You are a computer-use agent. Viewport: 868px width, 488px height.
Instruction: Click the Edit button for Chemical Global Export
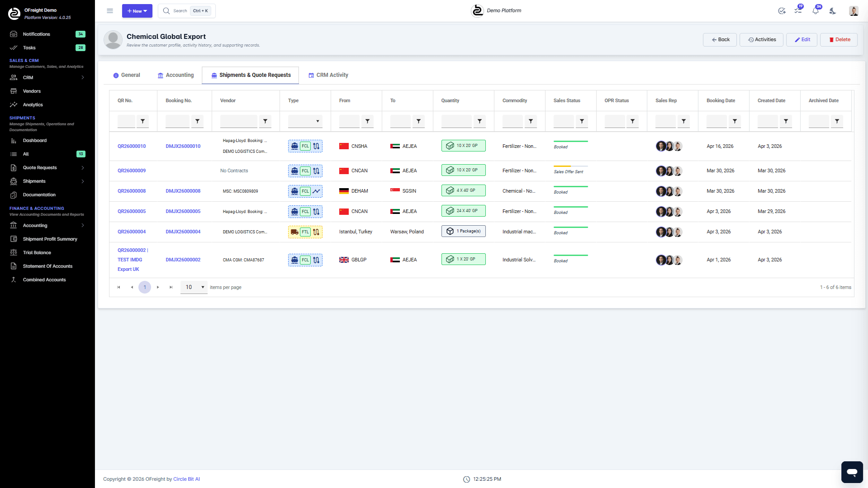(x=801, y=39)
